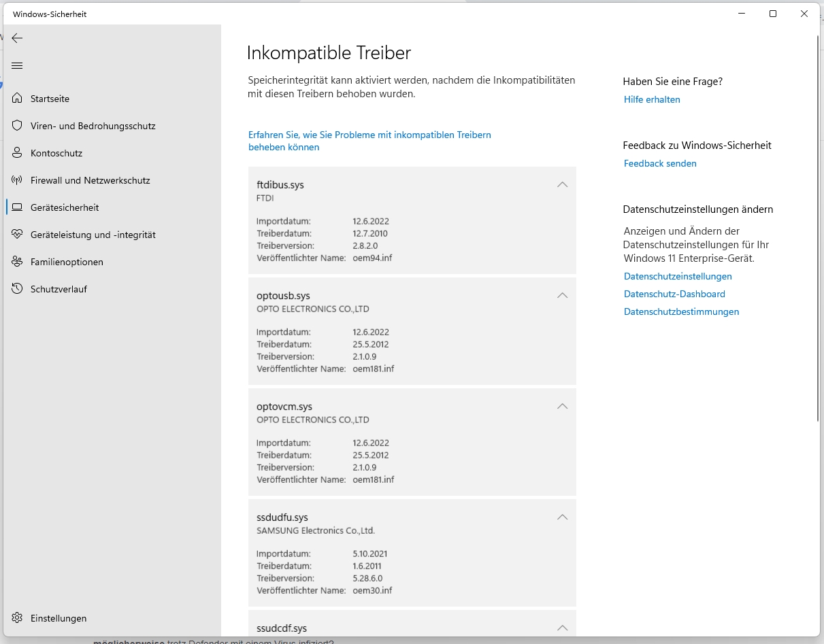Click the person icon for Kontoschutz
This screenshot has height=644, width=824.
(17, 153)
